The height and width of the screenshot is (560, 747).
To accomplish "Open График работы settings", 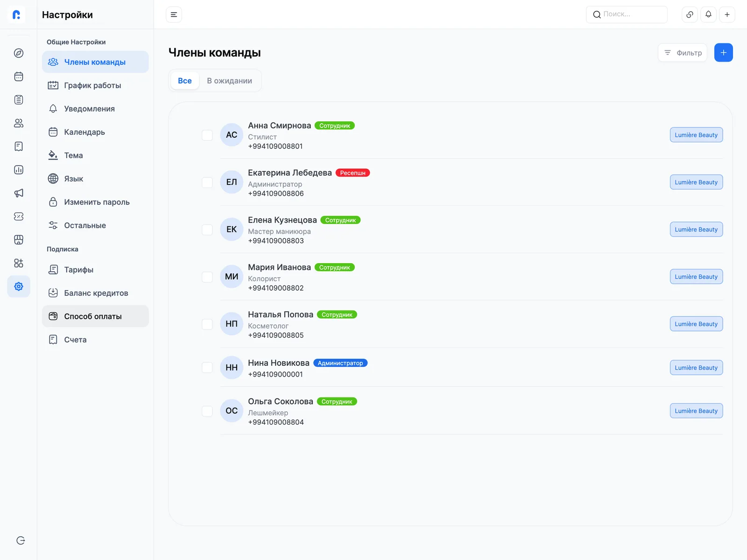I will 95,85.
